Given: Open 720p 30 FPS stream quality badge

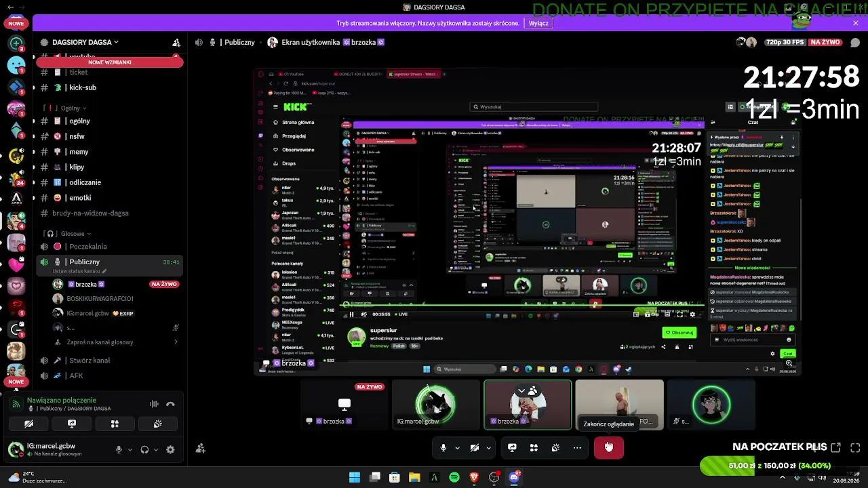Looking at the screenshot, I should [785, 42].
